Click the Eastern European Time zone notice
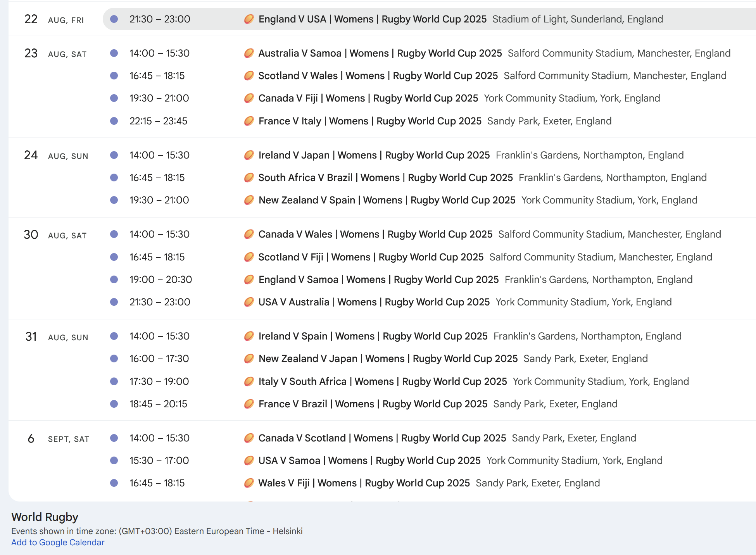The width and height of the screenshot is (756, 555). [157, 531]
